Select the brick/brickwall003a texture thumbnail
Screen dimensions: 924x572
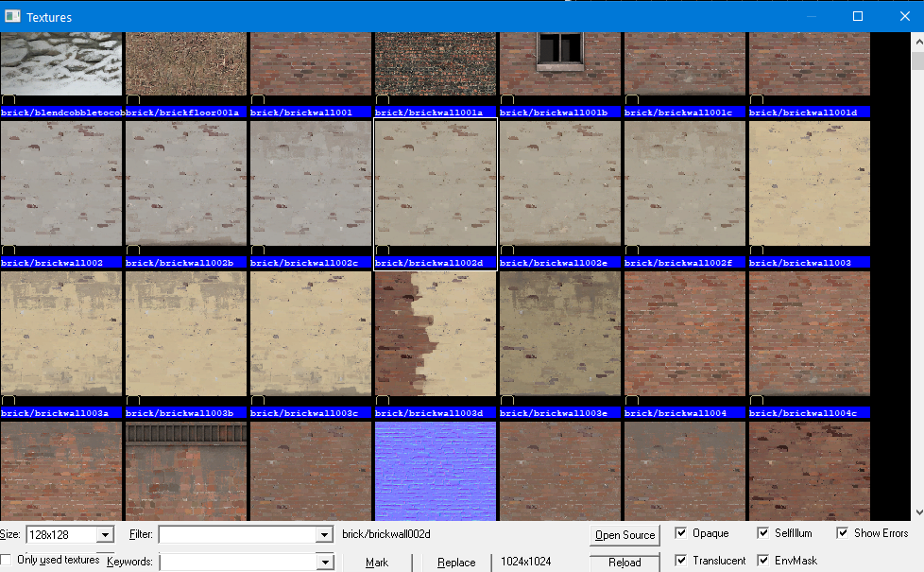pos(61,334)
